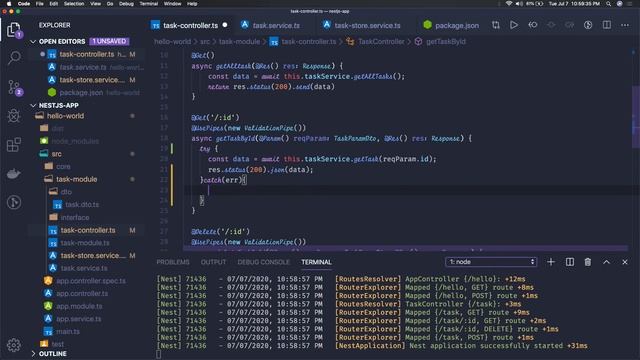640x360 pixels.
Task: Click the Compare Changes toolbar icon
Action: [x=496, y=25]
